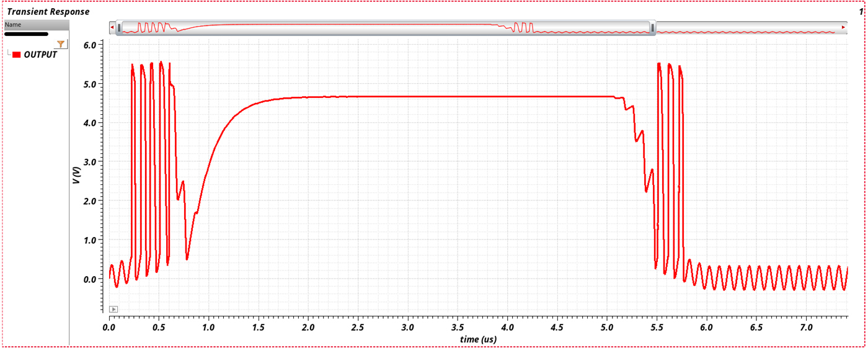Grab the left handle of the zoom slider
Image resolution: width=868 pixels, height=348 pixels.
coord(120,27)
